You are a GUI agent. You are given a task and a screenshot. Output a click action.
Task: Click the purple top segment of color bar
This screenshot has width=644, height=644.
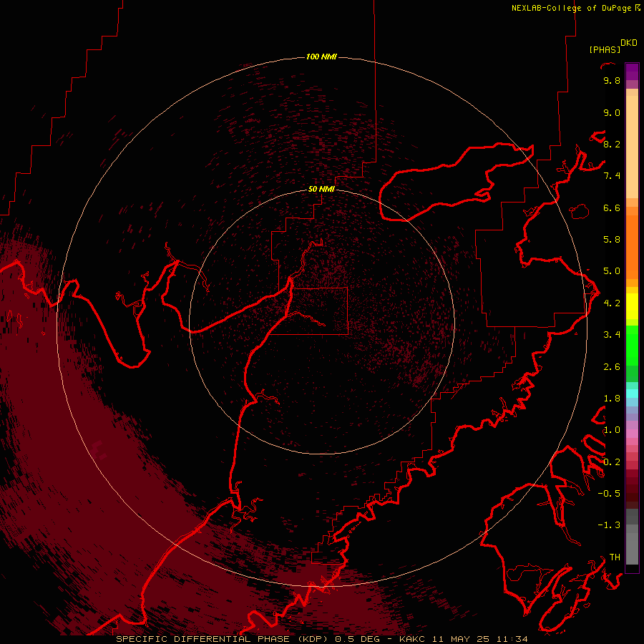coord(632,72)
